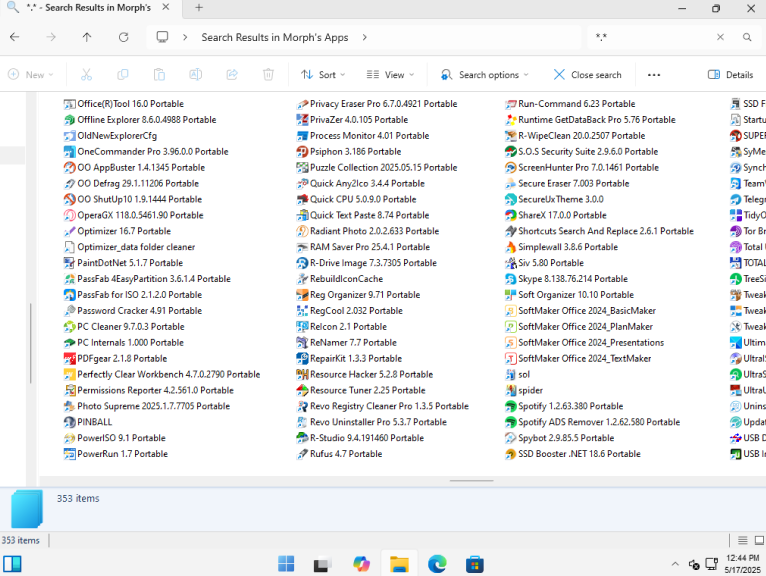Click the Copy icon in toolbar
The width and height of the screenshot is (766, 576).
[x=123, y=75]
